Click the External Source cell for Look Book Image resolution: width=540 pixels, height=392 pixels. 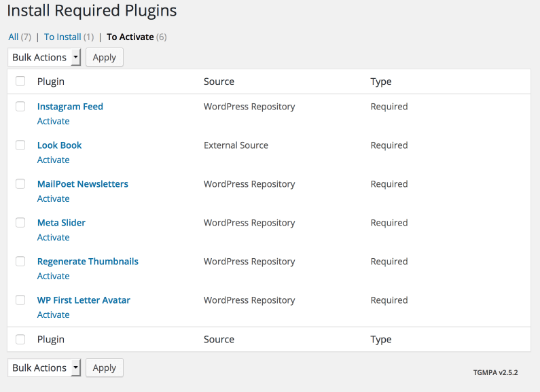point(236,145)
